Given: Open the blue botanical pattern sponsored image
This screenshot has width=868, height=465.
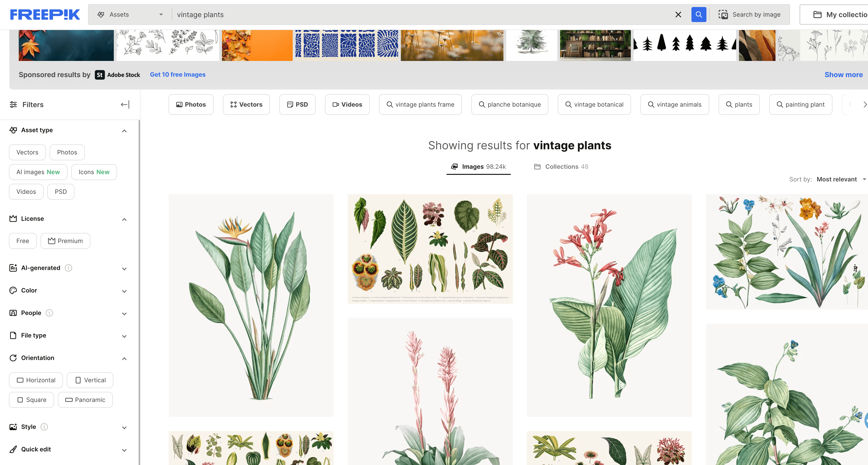Looking at the screenshot, I should click(346, 45).
